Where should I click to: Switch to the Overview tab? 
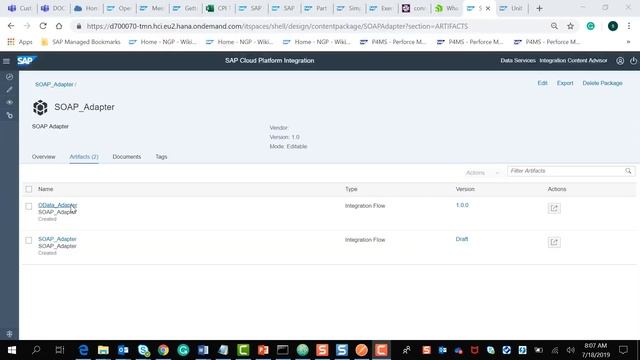pyautogui.click(x=44, y=157)
